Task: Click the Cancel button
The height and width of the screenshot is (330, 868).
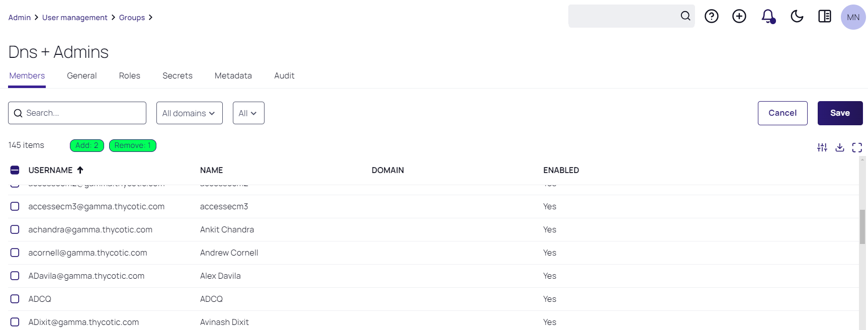Action: click(x=783, y=113)
